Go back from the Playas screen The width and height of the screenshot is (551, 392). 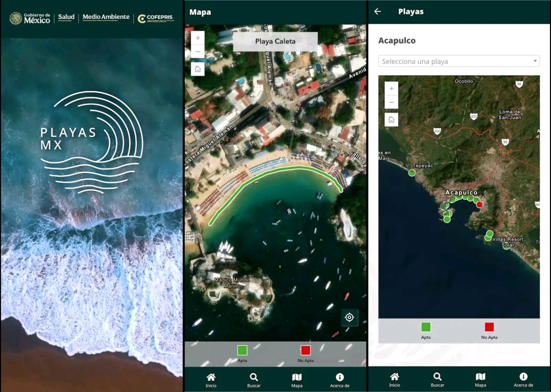point(378,12)
